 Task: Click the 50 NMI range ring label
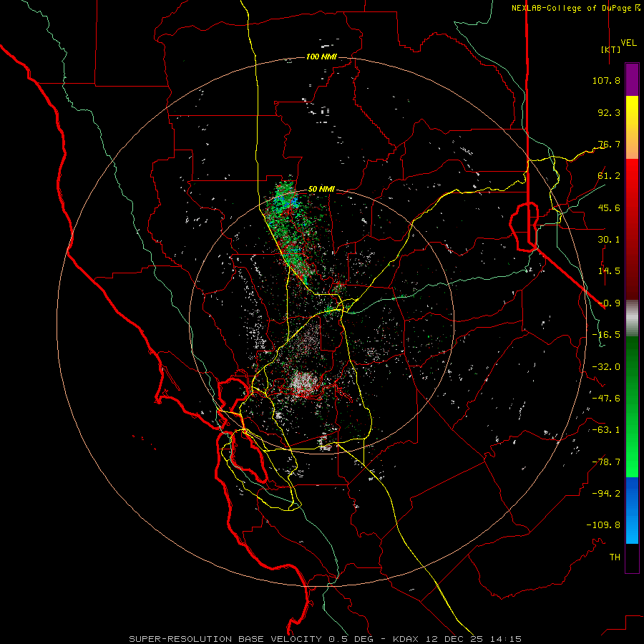click(x=321, y=190)
